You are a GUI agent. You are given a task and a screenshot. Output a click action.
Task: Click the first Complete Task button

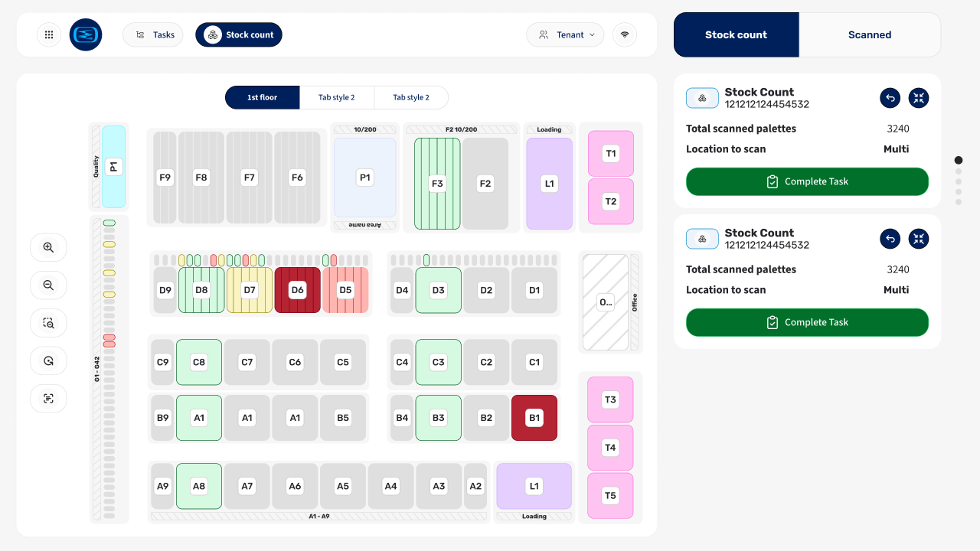point(807,181)
